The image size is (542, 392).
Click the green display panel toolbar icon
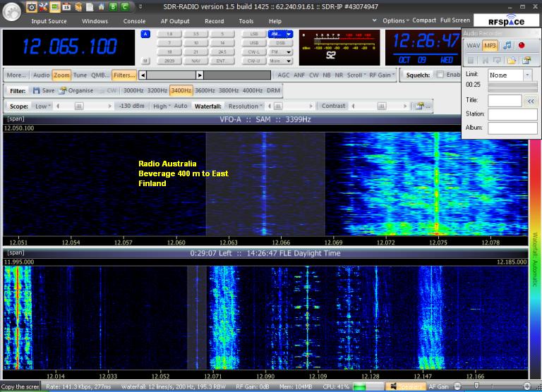[x=55, y=6]
